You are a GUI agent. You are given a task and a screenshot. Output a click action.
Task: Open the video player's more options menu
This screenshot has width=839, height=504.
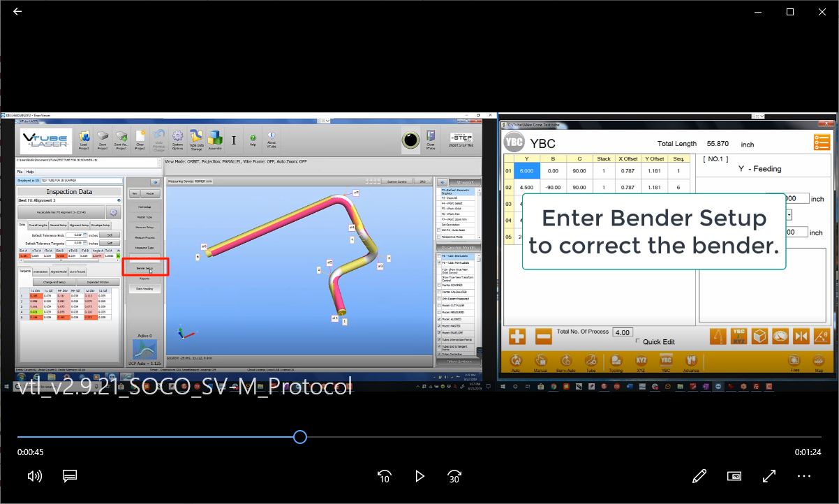[803, 476]
